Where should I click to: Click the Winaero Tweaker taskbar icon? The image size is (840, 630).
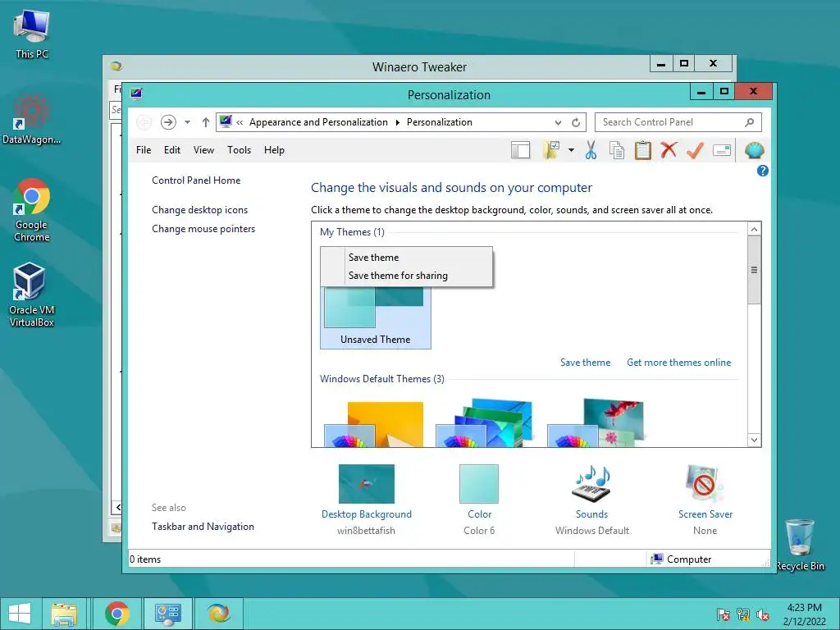(x=219, y=614)
